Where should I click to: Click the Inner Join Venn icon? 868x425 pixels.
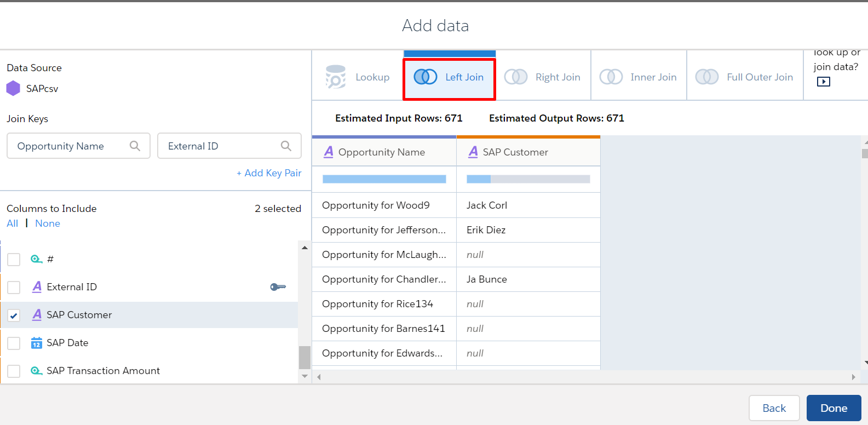tap(611, 77)
